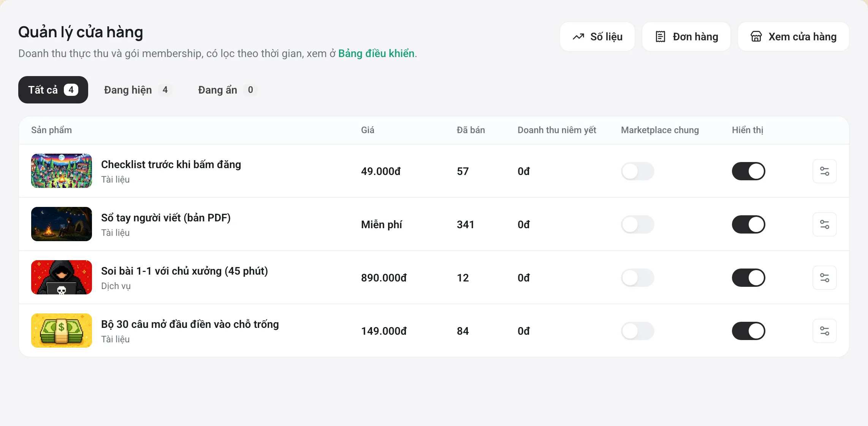Switch to the Đang ẩn tab
Screen dimensions: 868x426
tap(227, 90)
